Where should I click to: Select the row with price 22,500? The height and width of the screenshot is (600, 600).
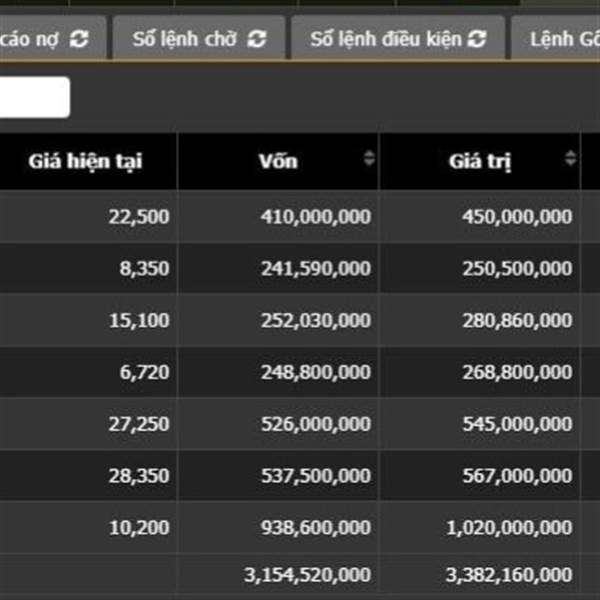(x=300, y=217)
